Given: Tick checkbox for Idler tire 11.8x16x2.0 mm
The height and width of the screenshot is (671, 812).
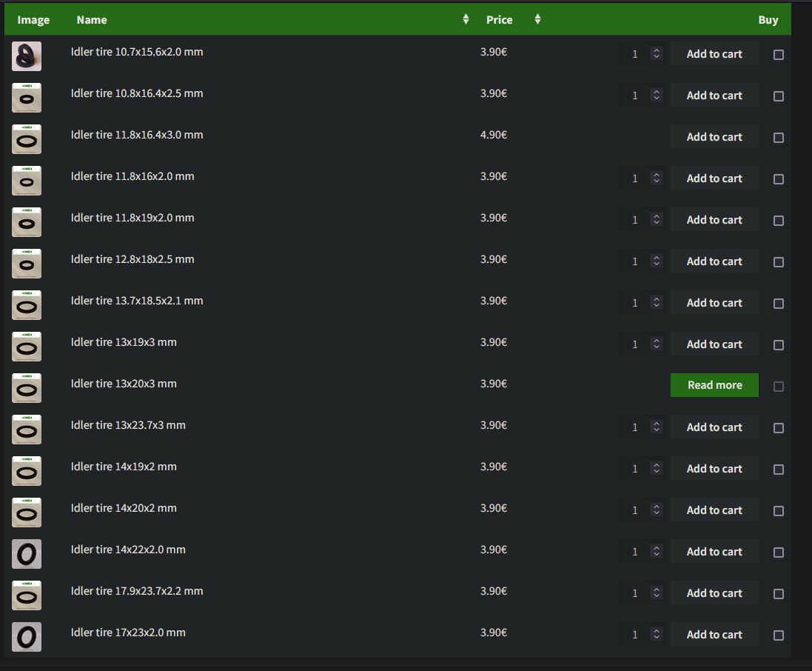Looking at the screenshot, I should [779, 178].
